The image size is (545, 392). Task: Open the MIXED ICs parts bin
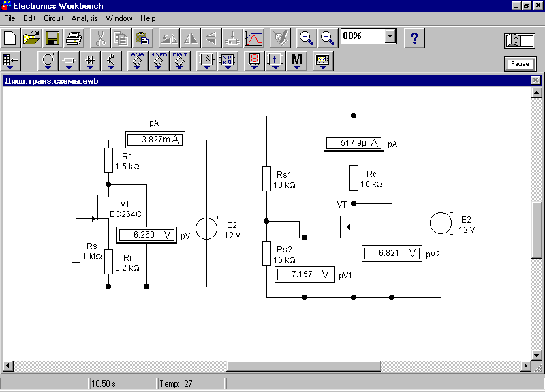[x=159, y=61]
